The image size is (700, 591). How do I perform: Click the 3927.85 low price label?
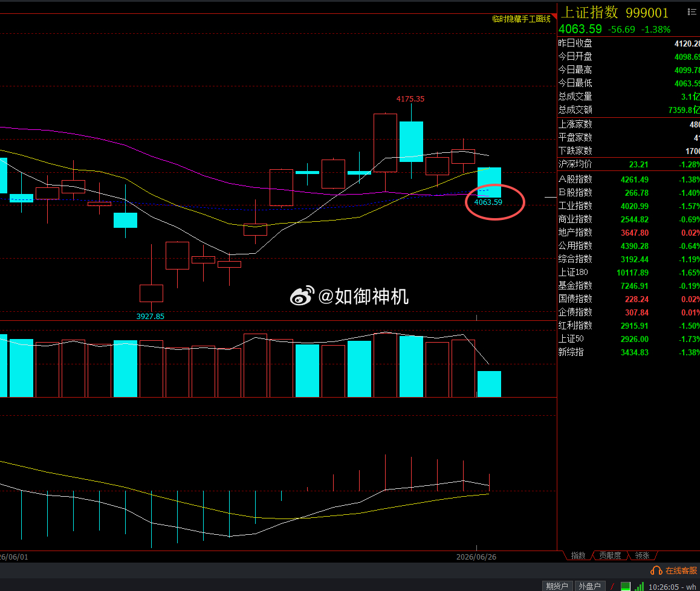150,317
